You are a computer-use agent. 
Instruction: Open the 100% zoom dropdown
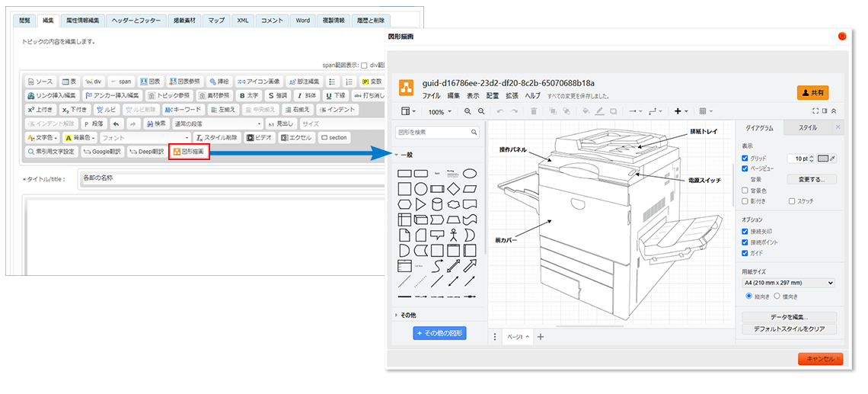[440, 111]
